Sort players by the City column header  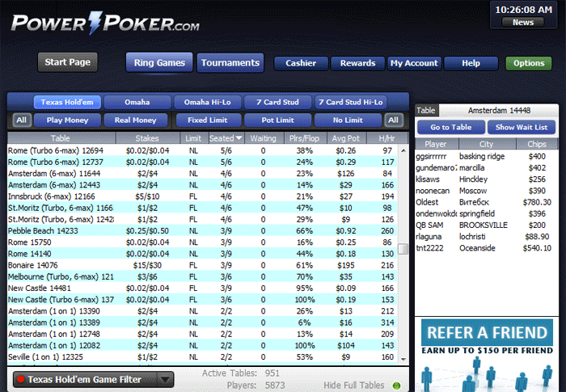point(487,144)
